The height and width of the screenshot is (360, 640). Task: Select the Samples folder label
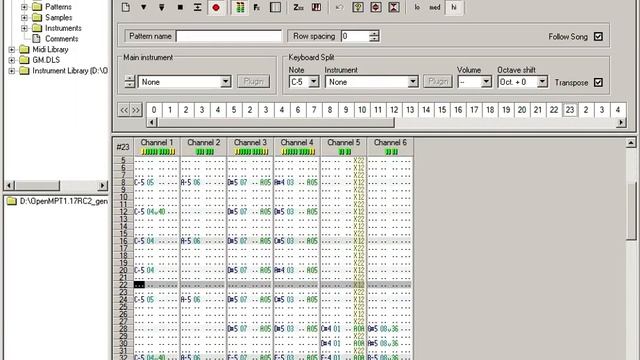(58, 18)
